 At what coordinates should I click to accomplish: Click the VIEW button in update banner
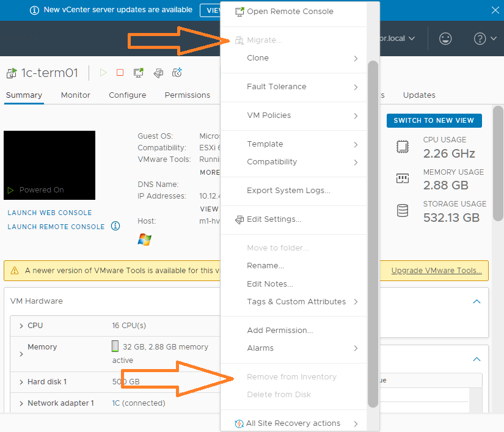(x=211, y=10)
